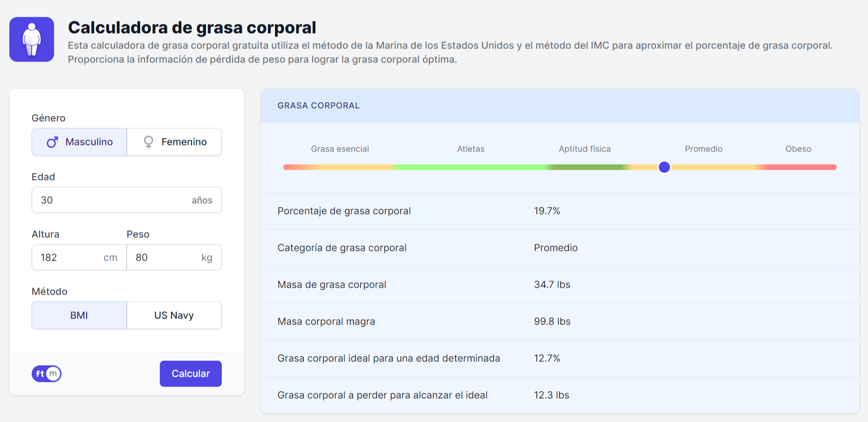Click the Grasa esencial scale label
Image resolution: width=868 pixels, height=422 pixels.
coord(340,149)
